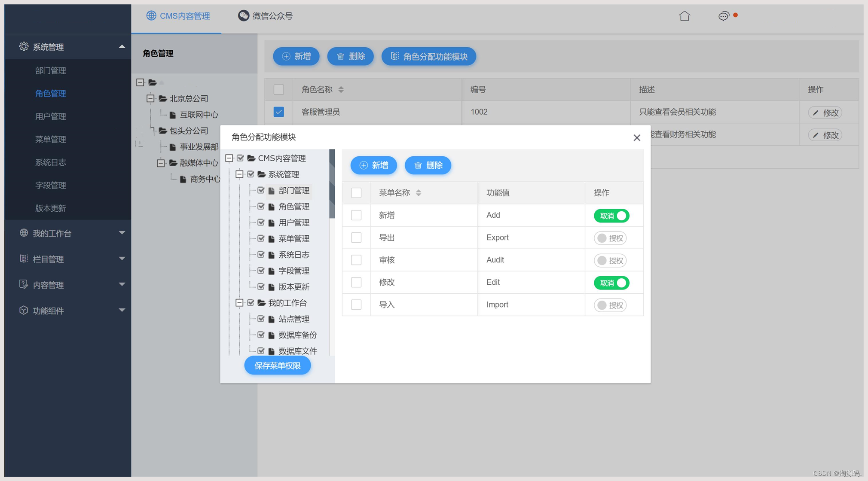This screenshot has height=481, width=868.
Task: Uncheck 角色管理 in the menu tree
Action: click(261, 207)
